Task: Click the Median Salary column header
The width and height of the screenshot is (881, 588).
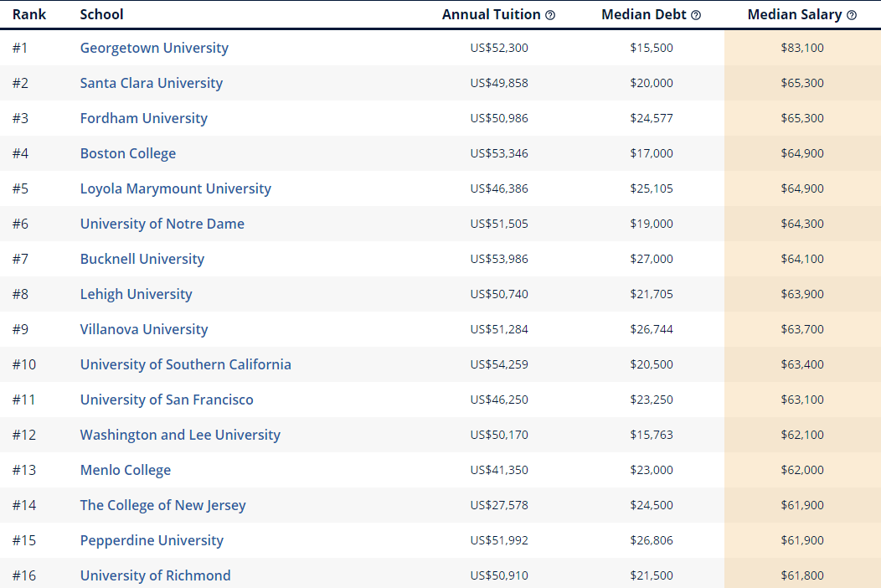Action: coord(794,15)
